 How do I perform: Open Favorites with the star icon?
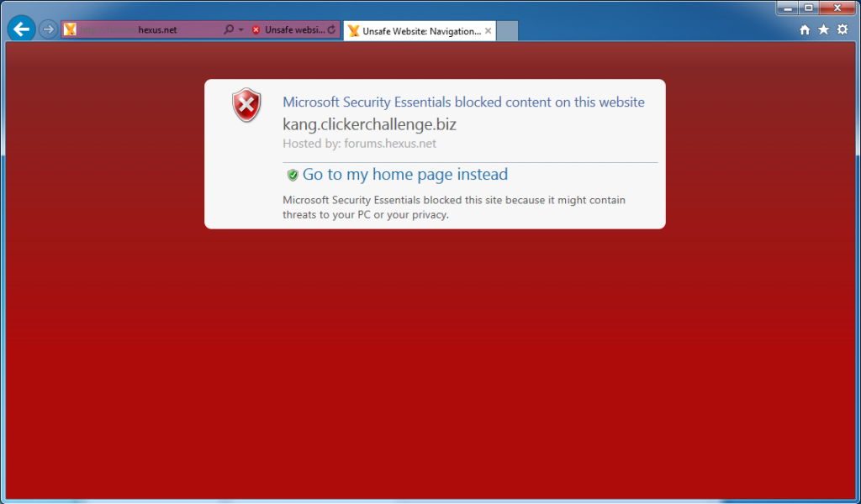click(824, 29)
